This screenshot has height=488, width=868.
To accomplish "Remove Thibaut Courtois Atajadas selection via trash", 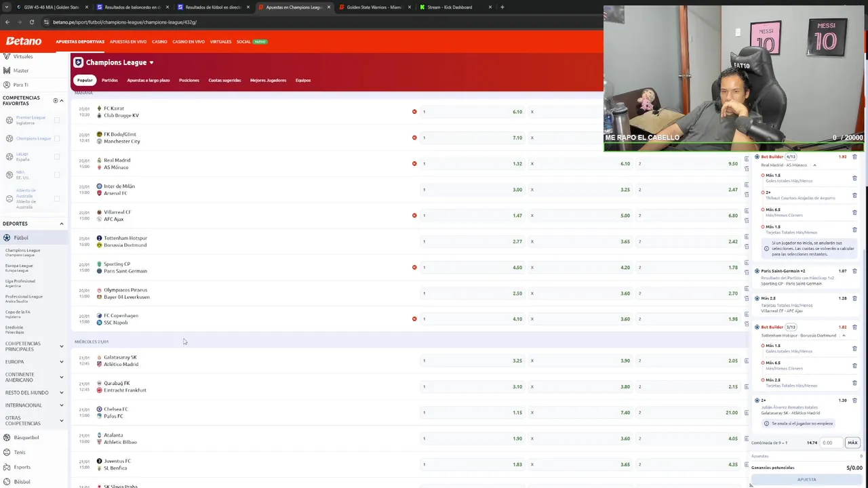I will [854, 195].
